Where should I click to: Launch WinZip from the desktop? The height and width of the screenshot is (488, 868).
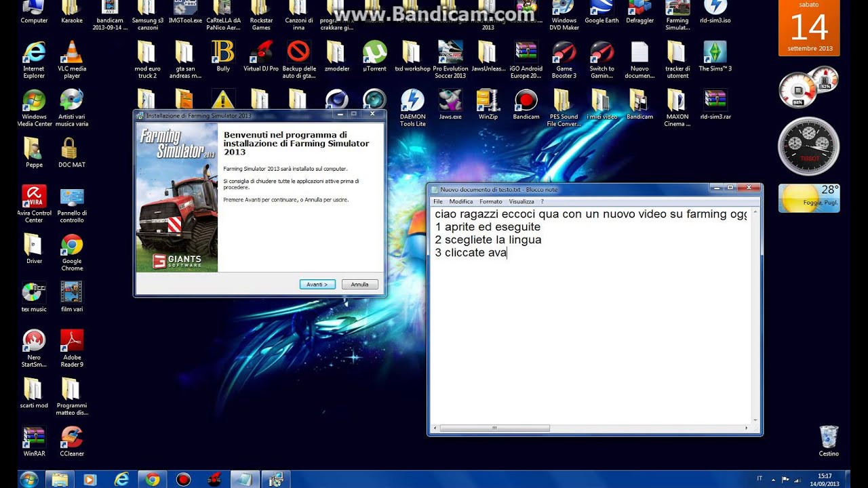[488, 104]
